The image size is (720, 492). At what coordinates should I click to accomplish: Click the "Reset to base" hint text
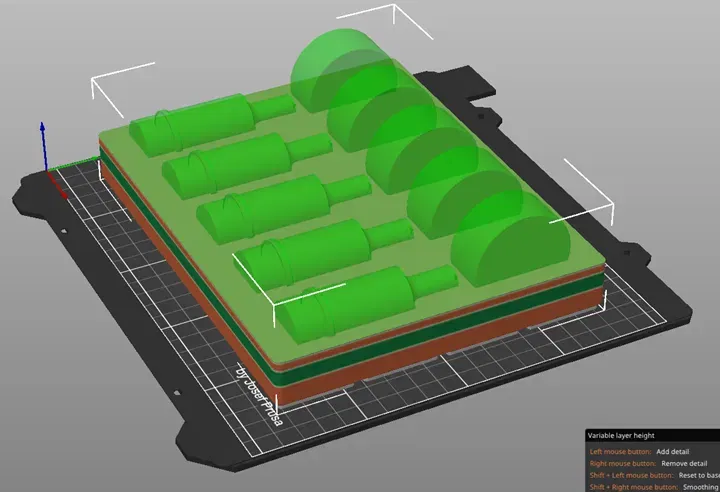(699, 475)
